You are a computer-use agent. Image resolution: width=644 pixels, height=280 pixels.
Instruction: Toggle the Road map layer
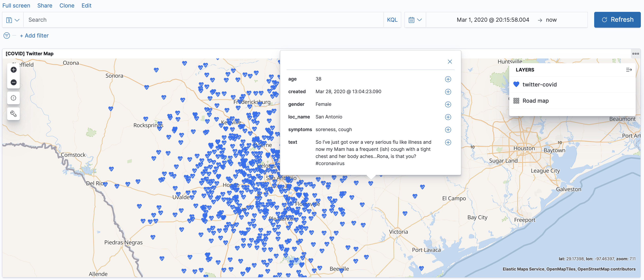click(x=535, y=101)
